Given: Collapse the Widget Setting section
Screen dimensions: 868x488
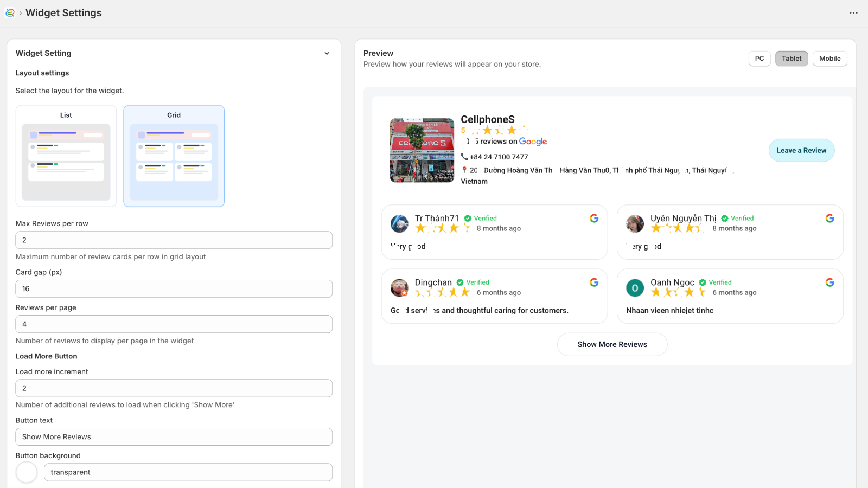Looking at the screenshot, I should pyautogui.click(x=327, y=53).
